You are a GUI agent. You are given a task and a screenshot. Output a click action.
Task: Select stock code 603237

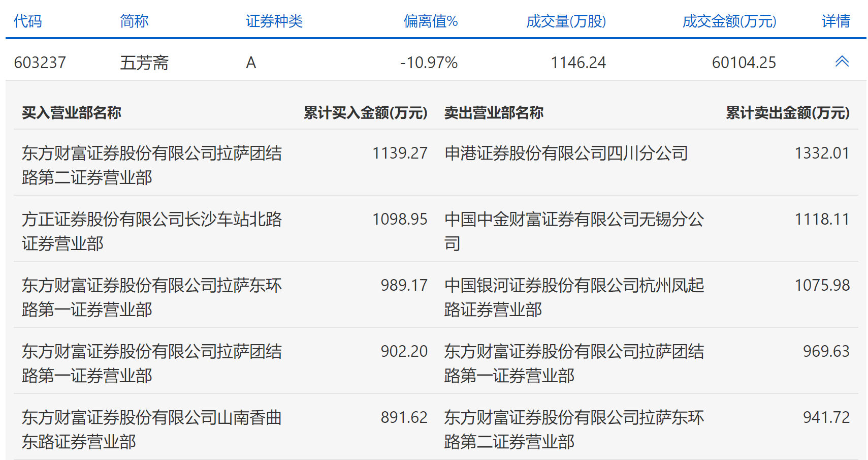point(40,63)
